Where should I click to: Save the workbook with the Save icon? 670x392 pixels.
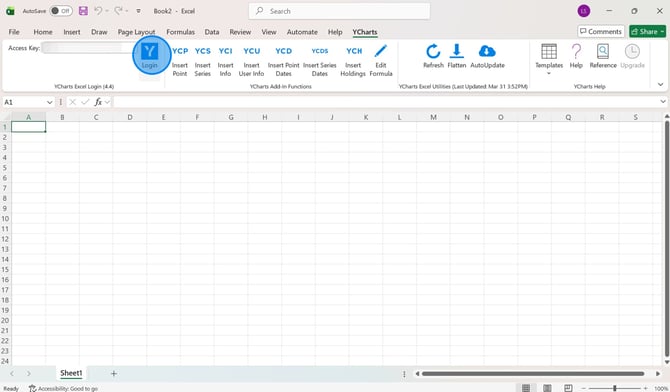[x=83, y=11]
